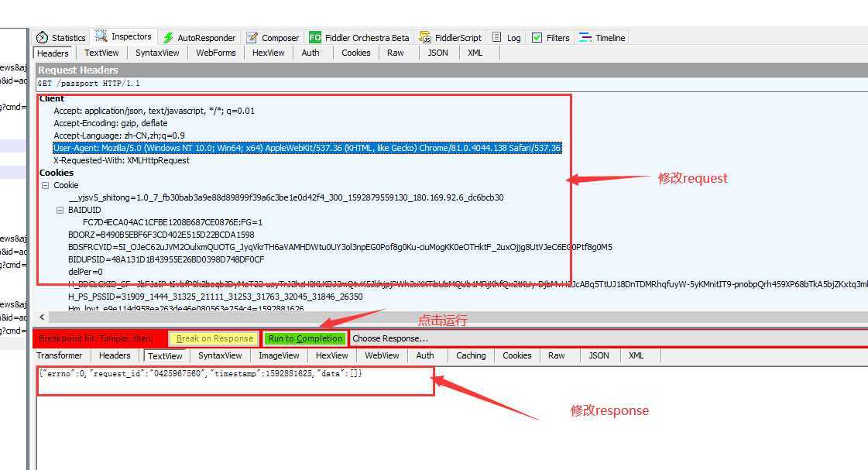The height and width of the screenshot is (470, 868).
Task: Toggle the Filters checkbox
Action: (x=537, y=38)
